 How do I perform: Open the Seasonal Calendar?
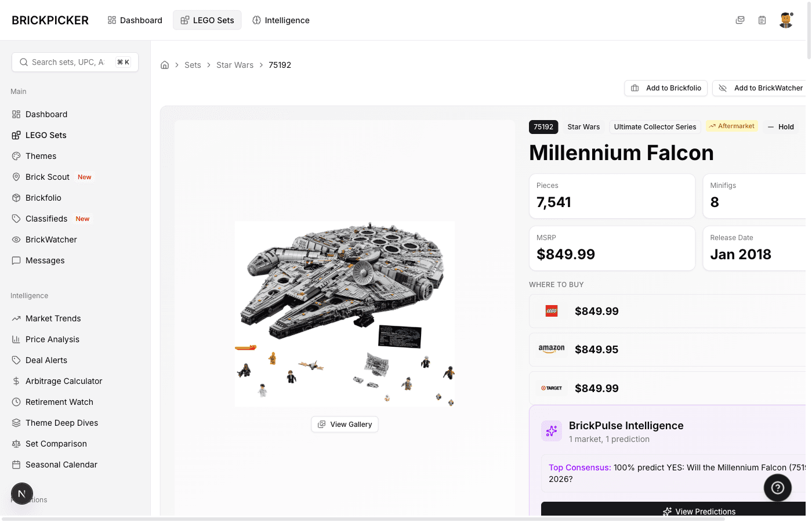pyautogui.click(x=61, y=465)
